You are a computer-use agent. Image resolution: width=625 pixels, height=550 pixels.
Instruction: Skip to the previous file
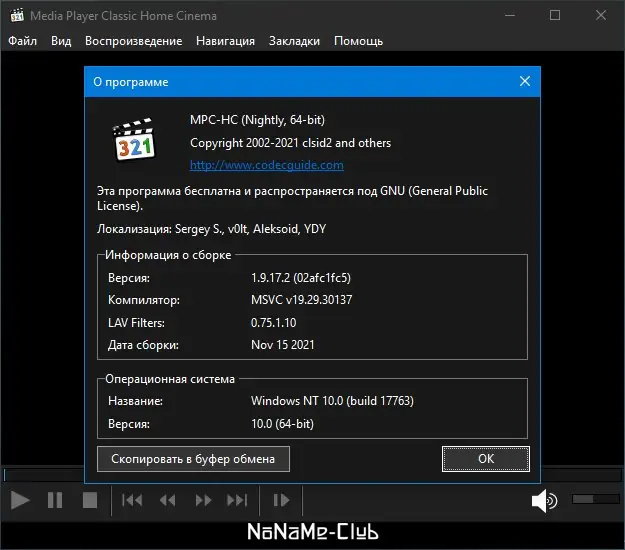(132, 501)
